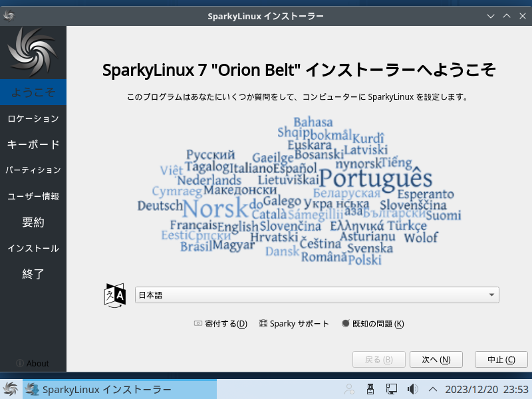Maximize the installer window
The width and height of the screenshot is (532, 399).
[x=507, y=16]
